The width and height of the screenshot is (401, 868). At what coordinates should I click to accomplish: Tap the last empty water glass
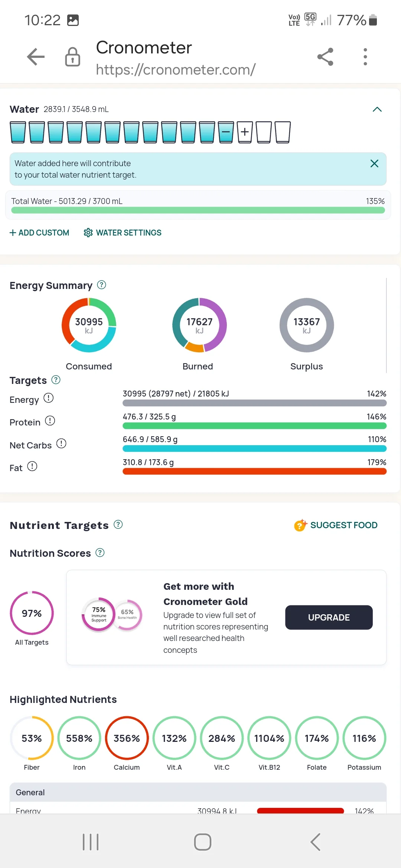click(x=283, y=132)
